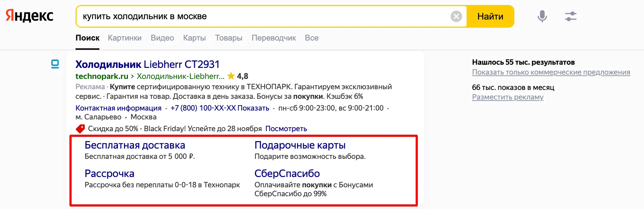Switch to the Переводчик tab
This screenshot has width=644, height=209.
click(x=274, y=38)
